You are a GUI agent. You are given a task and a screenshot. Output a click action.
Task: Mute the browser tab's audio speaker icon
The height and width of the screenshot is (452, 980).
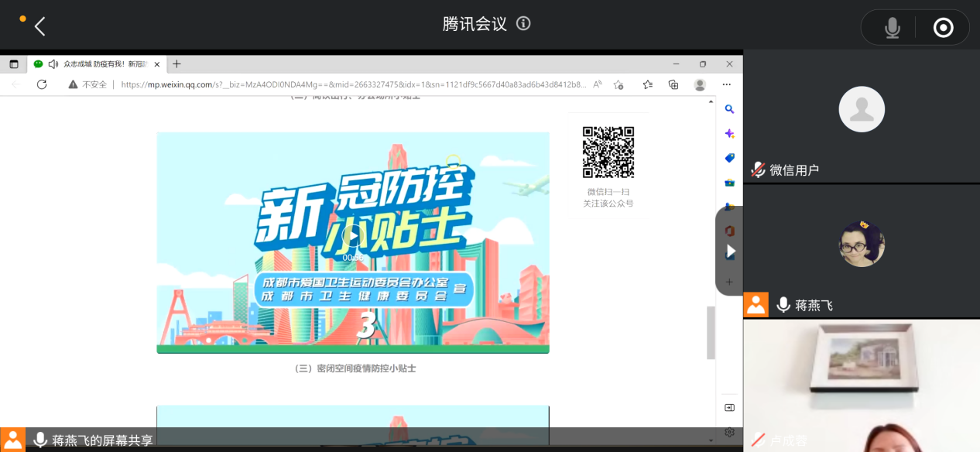(x=53, y=64)
